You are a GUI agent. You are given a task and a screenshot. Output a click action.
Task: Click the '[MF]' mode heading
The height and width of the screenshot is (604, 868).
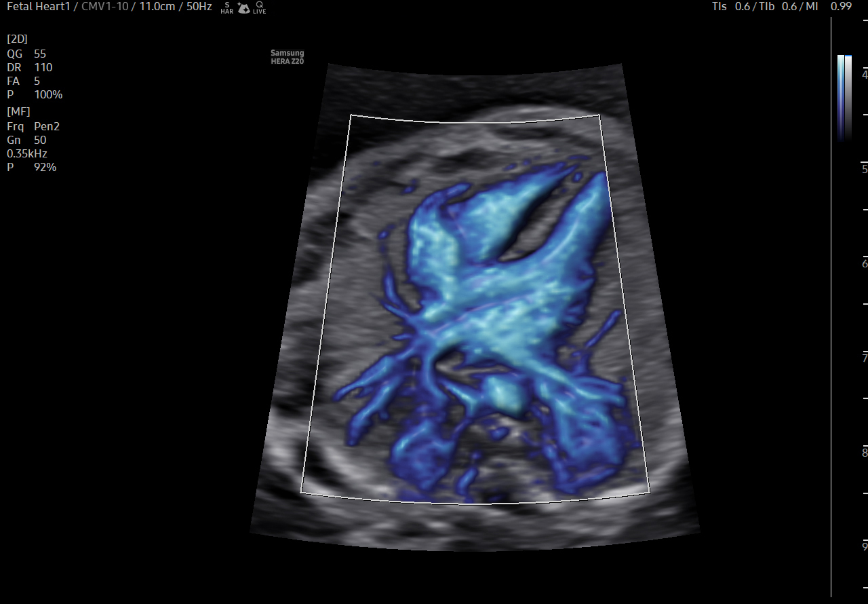pos(18,111)
